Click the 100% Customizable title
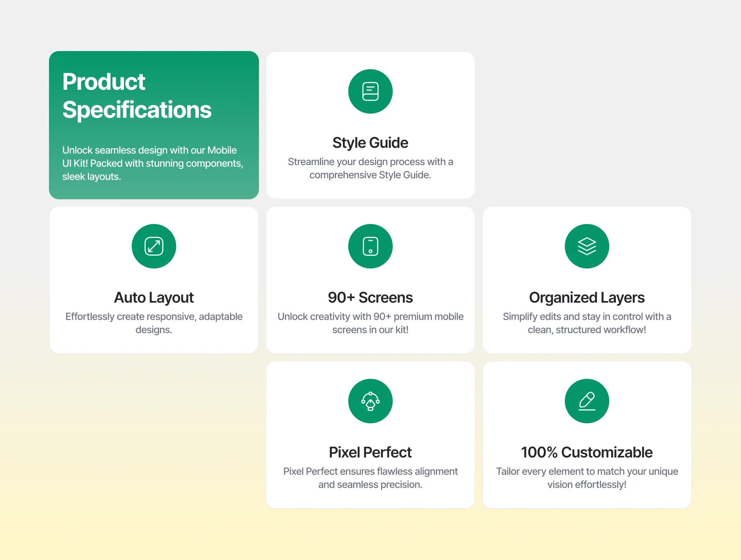 587,453
